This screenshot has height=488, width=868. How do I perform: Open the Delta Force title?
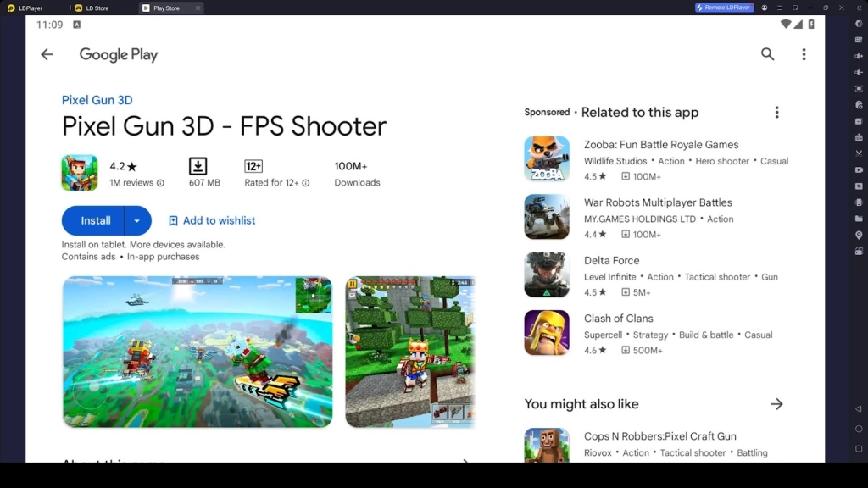pyautogui.click(x=611, y=261)
